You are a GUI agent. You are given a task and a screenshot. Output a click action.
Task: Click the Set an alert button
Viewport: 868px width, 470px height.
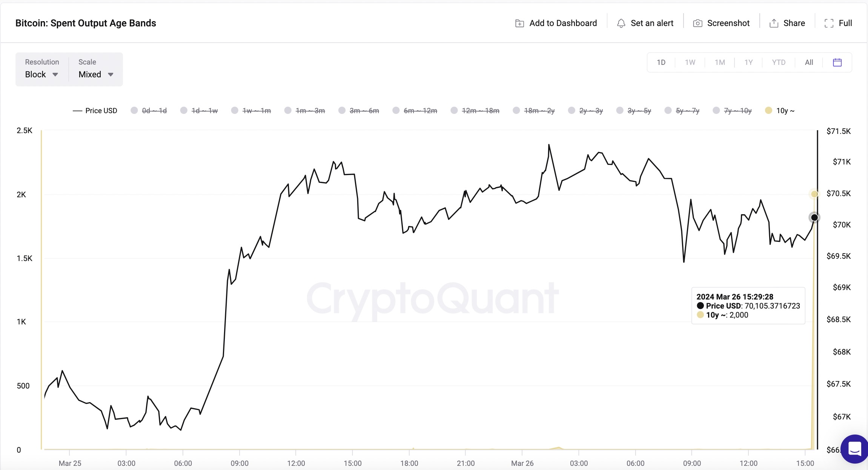coord(645,23)
